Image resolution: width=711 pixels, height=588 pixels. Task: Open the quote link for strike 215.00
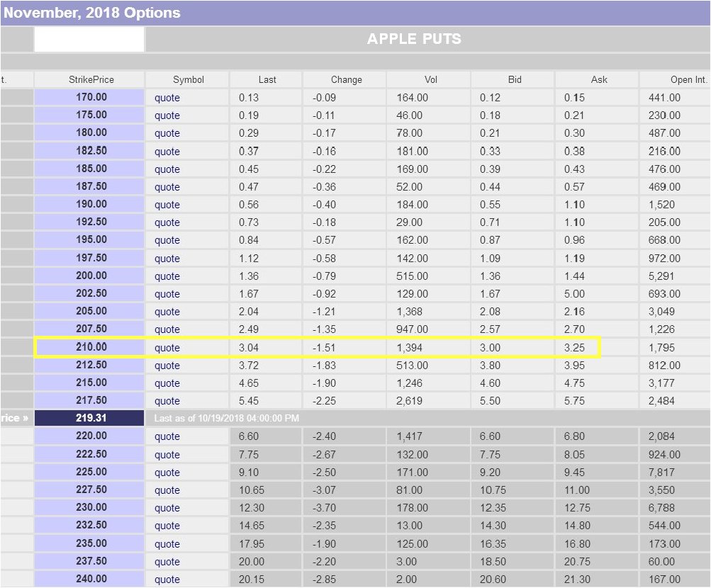coord(167,383)
